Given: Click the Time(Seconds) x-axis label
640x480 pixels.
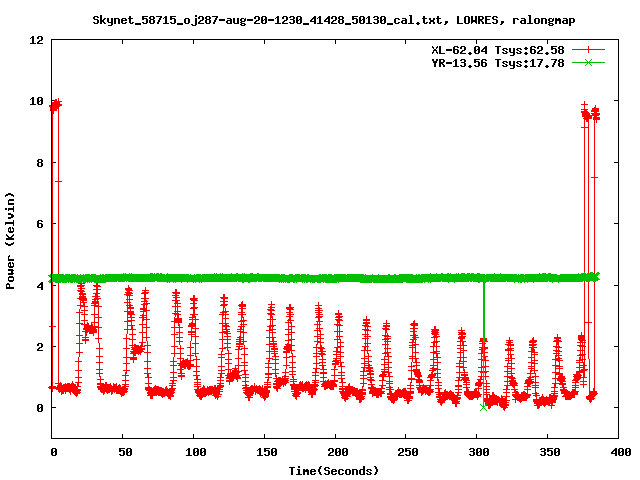Looking at the screenshot, I should (x=333, y=471).
